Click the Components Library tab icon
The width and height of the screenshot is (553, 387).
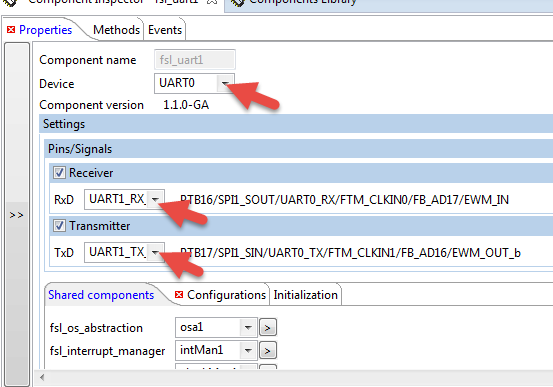pos(237,3)
